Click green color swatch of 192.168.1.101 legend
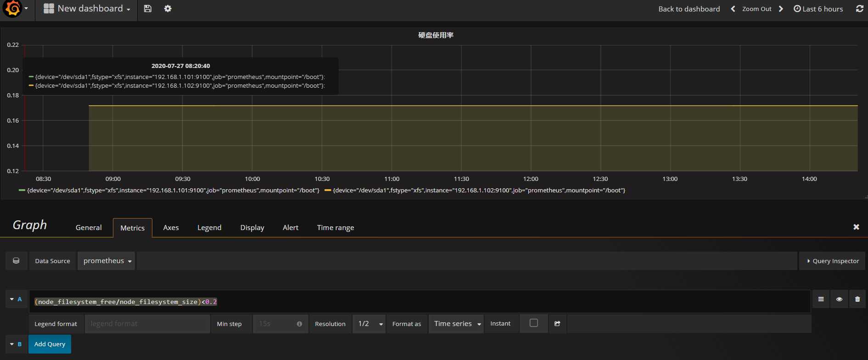Image resolution: width=868 pixels, height=360 pixels. click(22, 190)
